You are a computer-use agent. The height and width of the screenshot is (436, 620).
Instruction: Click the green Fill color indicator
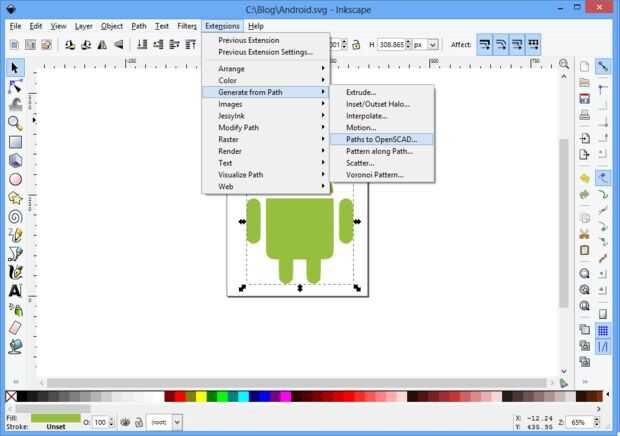[x=56, y=418]
